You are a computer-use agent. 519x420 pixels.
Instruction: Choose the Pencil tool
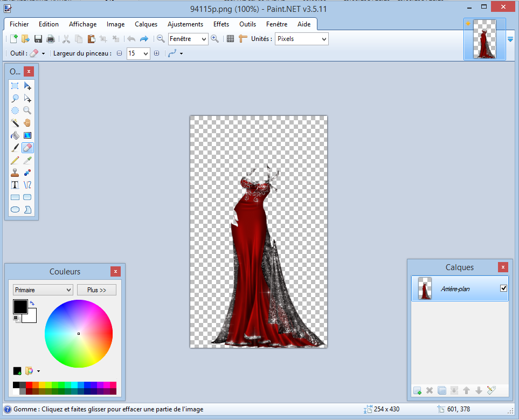pos(15,160)
